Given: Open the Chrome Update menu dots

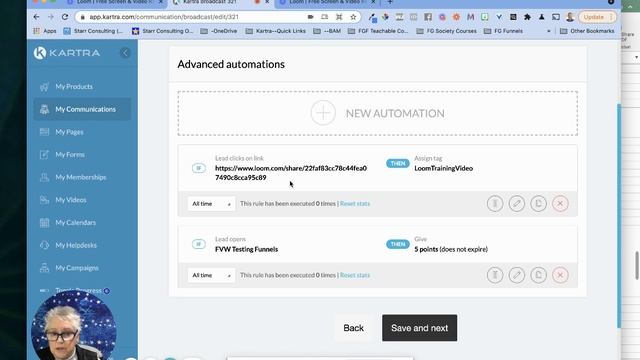Looking at the screenshot, I should [611, 17].
